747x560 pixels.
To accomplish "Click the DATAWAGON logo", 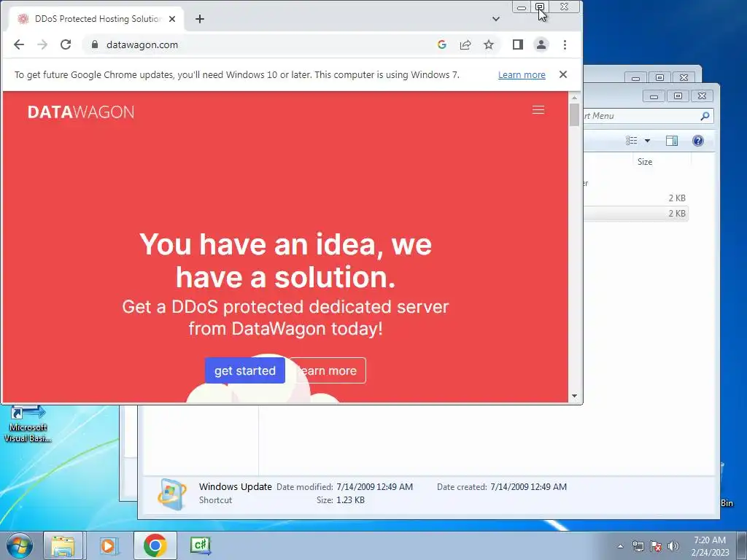I will tap(81, 112).
